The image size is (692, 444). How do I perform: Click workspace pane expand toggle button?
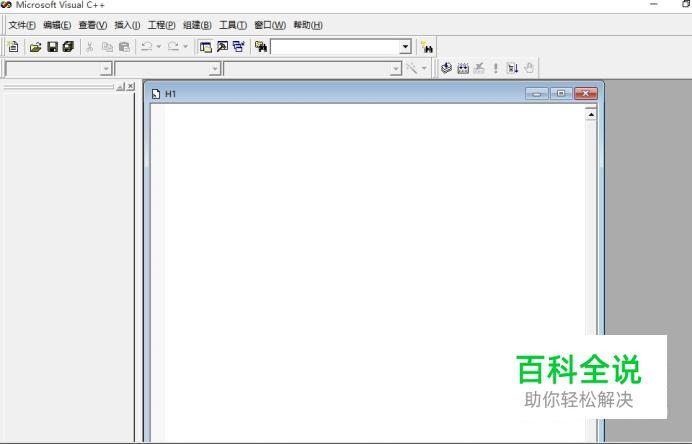coord(120,87)
